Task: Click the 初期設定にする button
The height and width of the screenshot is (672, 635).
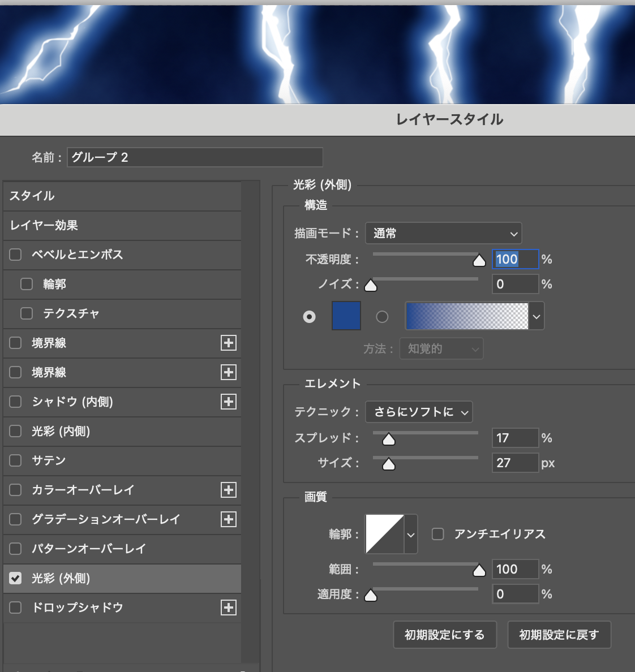Action: pyautogui.click(x=445, y=635)
